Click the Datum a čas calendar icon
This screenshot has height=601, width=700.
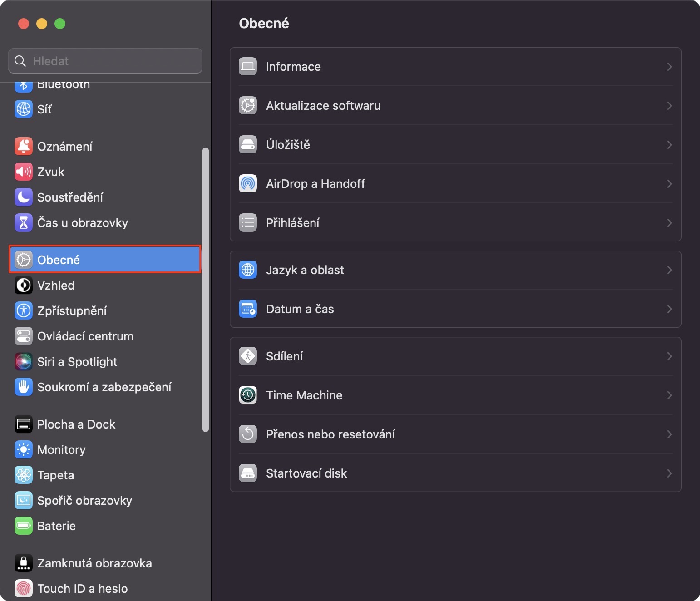[248, 309]
